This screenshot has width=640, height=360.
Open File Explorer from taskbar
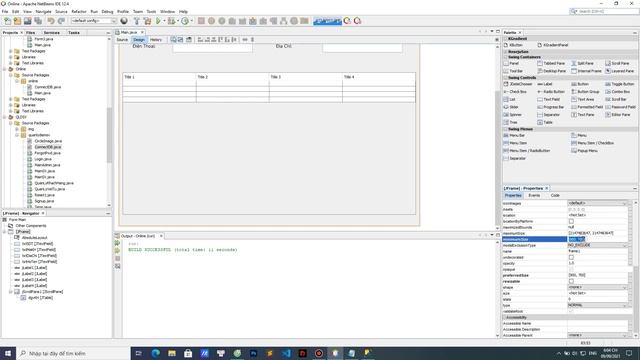(172, 353)
